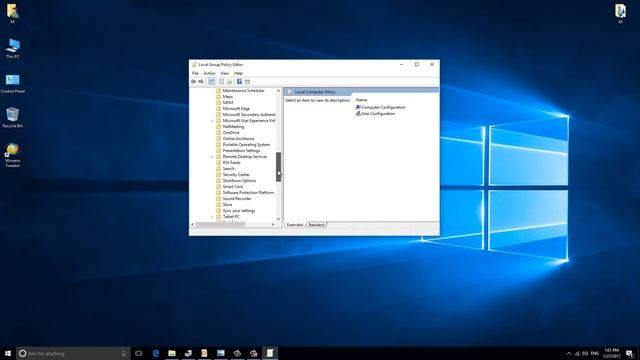Select the Smart Card folder
This screenshot has width=640, height=360.
coord(229,187)
